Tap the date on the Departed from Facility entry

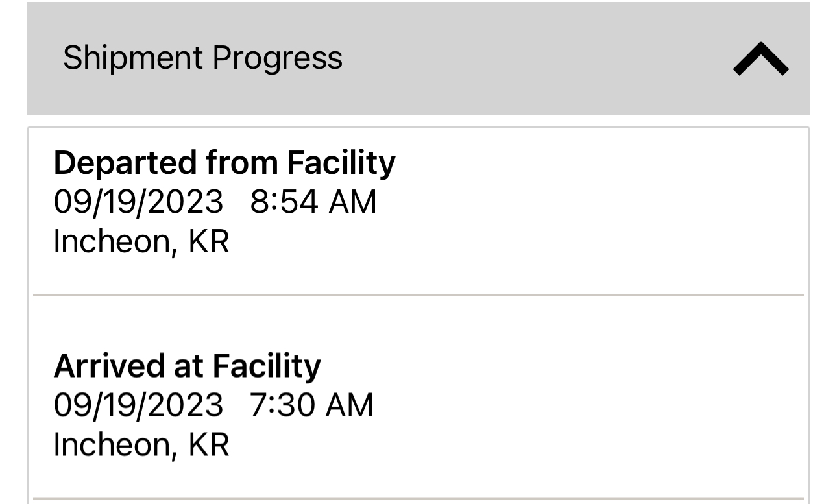[138, 201]
